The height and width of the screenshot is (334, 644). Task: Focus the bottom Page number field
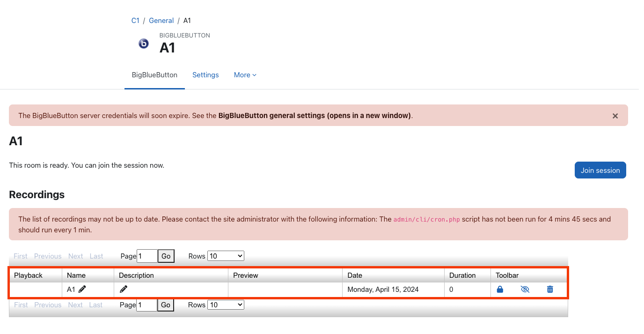click(x=147, y=304)
